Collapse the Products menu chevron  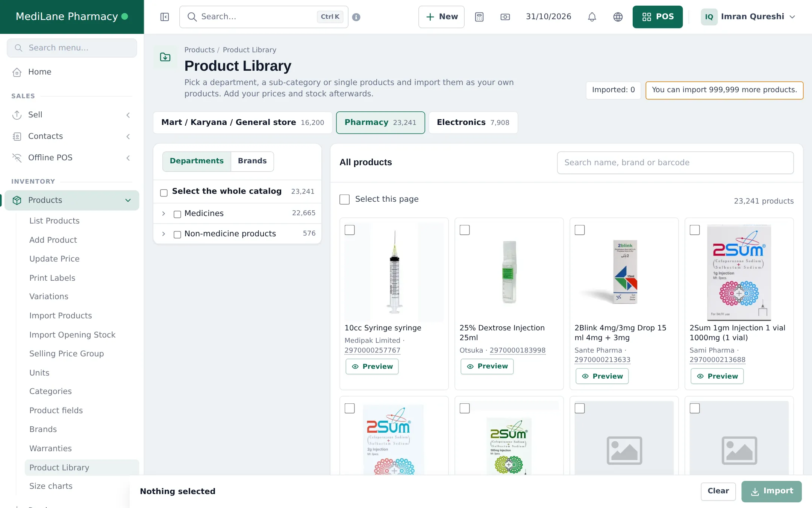pyautogui.click(x=128, y=201)
